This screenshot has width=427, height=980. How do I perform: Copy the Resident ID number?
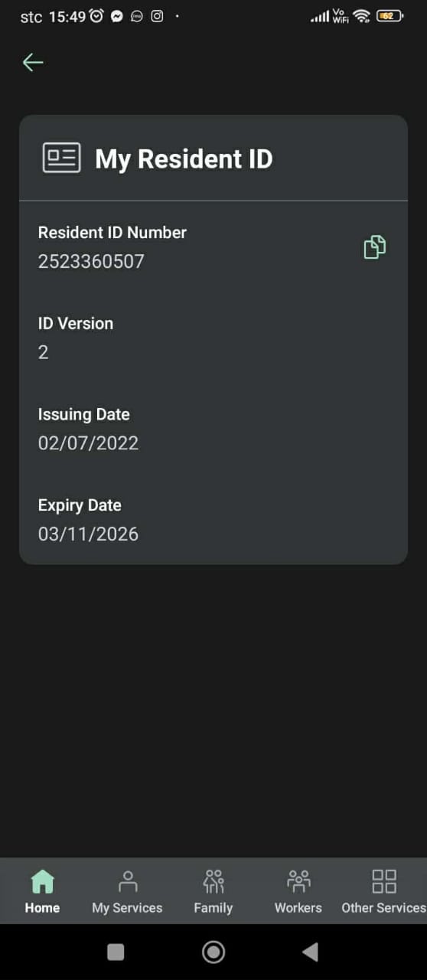374,247
